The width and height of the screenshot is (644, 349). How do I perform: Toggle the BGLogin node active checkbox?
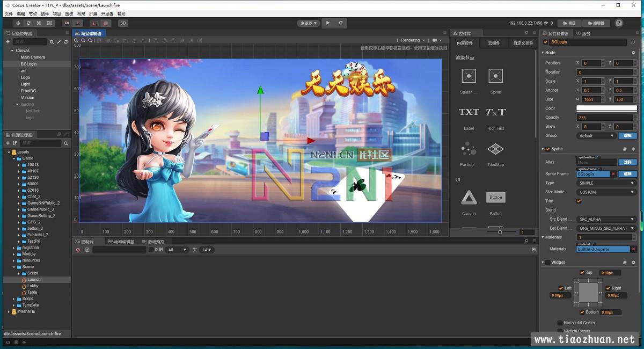coord(546,42)
